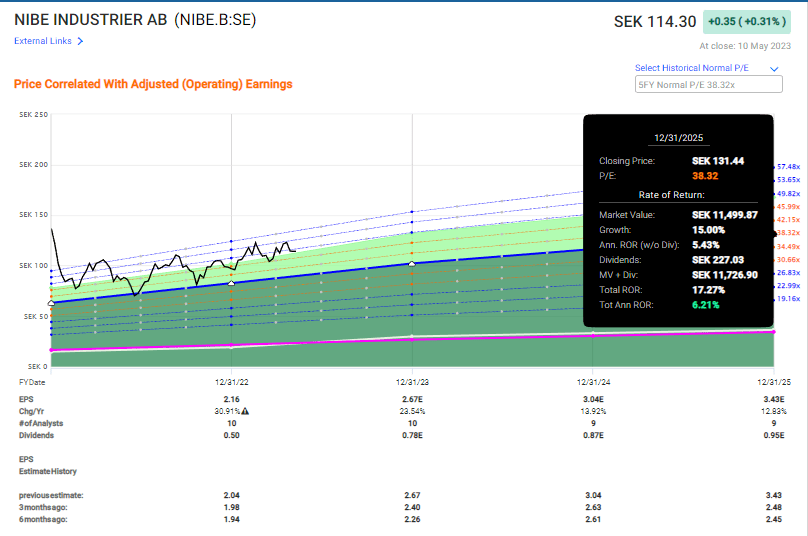This screenshot has height=536, width=808.
Task: Click the 49.82x P/E line label
Action: coord(788,194)
